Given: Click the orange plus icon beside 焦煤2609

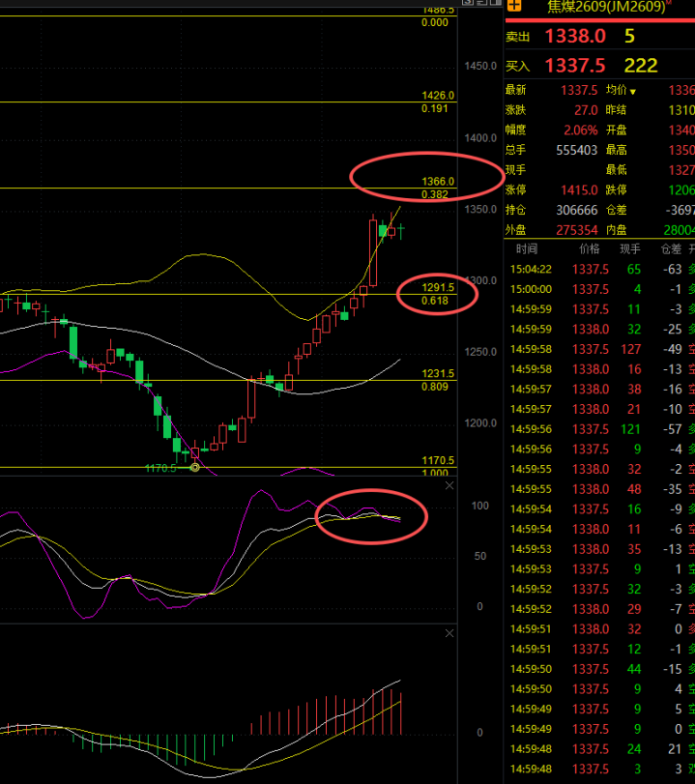Looking at the screenshot, I should tap(514, 6).
